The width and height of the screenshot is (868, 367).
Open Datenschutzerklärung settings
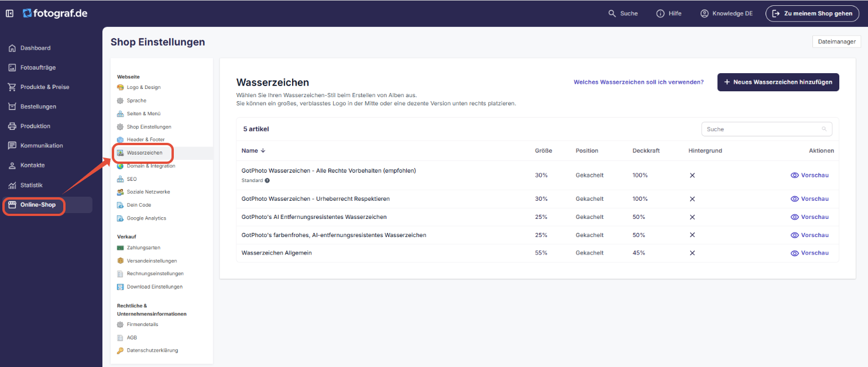click(x=152, y=350)
